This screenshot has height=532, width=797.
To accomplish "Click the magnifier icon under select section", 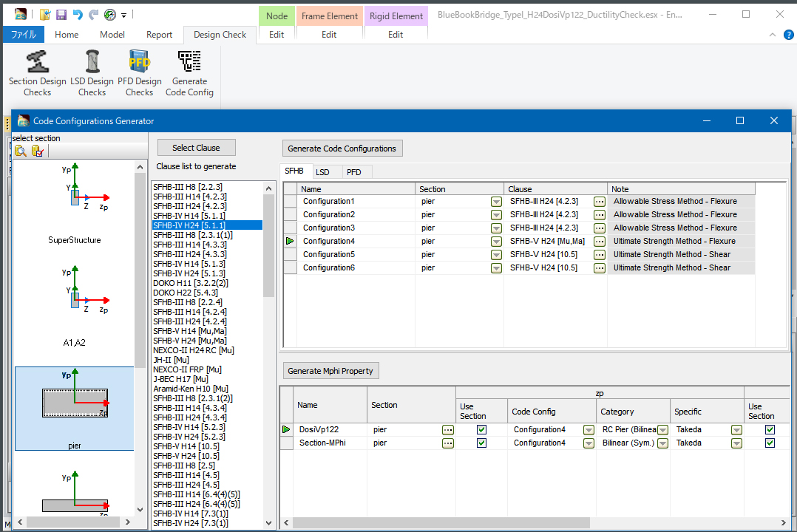I will pyautogui.click(x=21, y=151).
